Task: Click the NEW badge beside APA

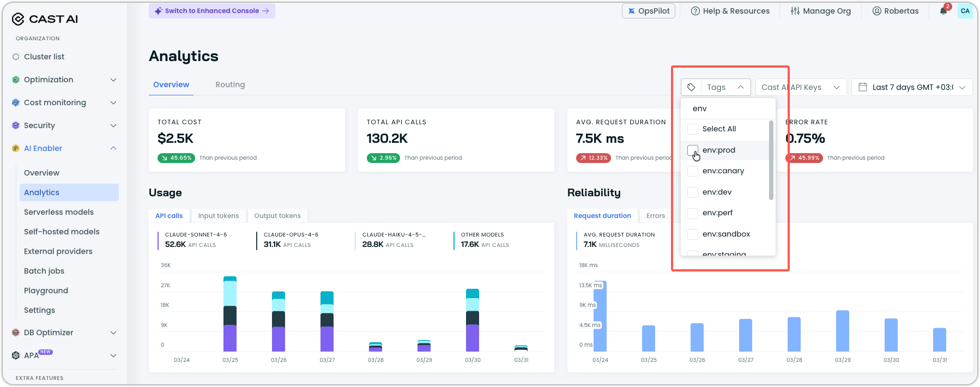Action: point(46,352)
